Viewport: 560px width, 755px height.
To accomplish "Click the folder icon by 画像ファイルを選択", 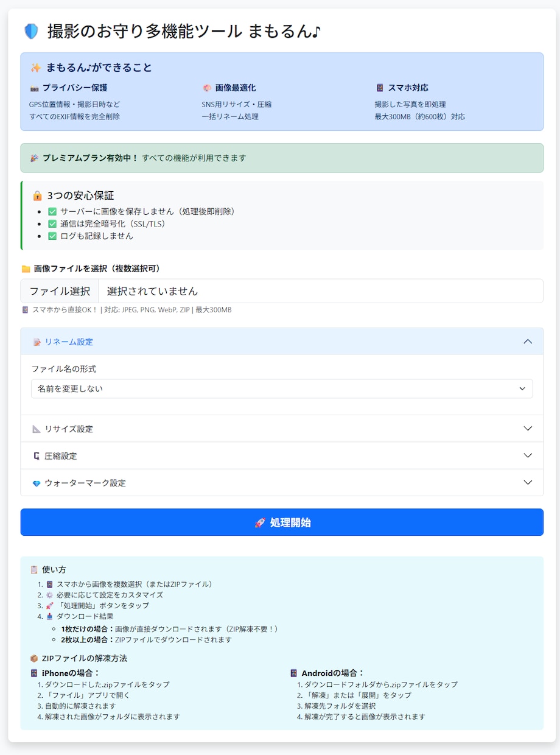I will point(26,269).
